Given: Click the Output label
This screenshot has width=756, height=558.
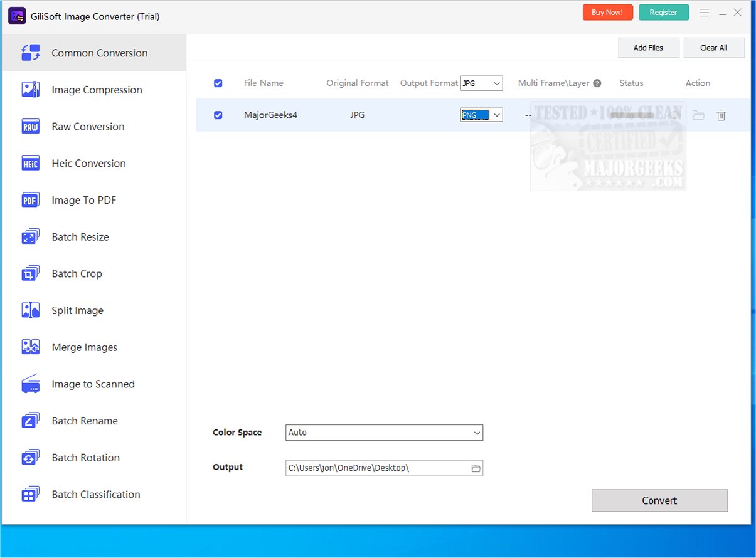Looking at the screenshot, I should [x=228, y=468].
